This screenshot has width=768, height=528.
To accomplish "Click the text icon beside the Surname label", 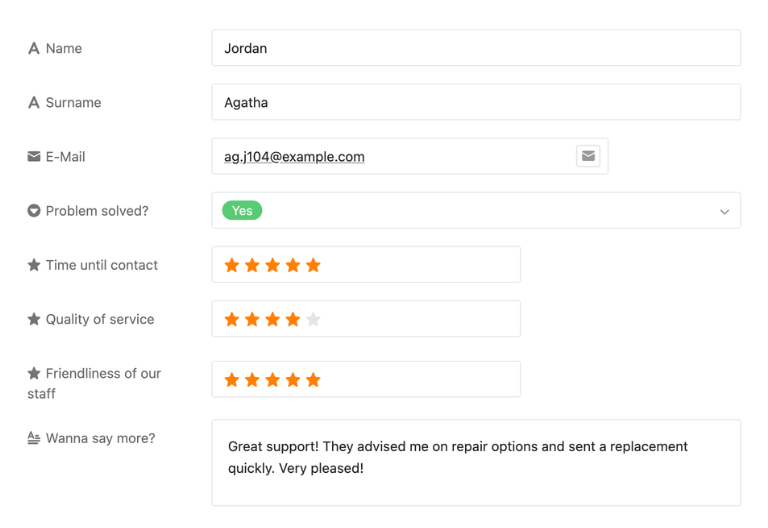I will [x=34, y=102].
